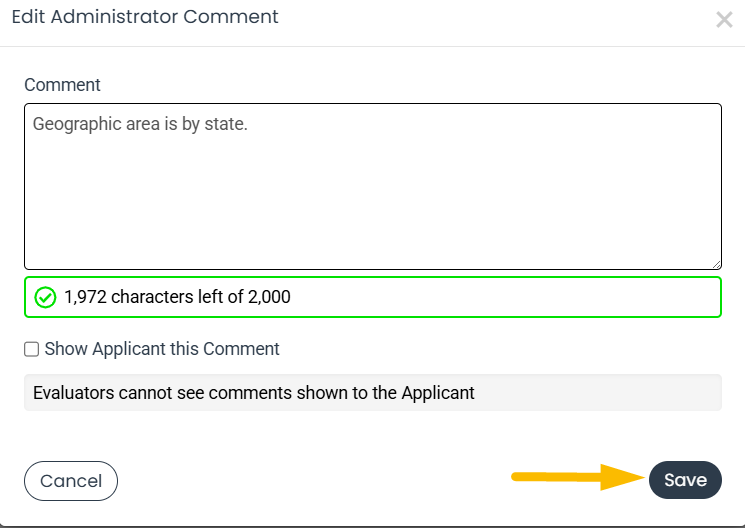Click the word 'Geographic' in the comment
The height and width of the screenshot is (528, 745).
pos(73,124)
